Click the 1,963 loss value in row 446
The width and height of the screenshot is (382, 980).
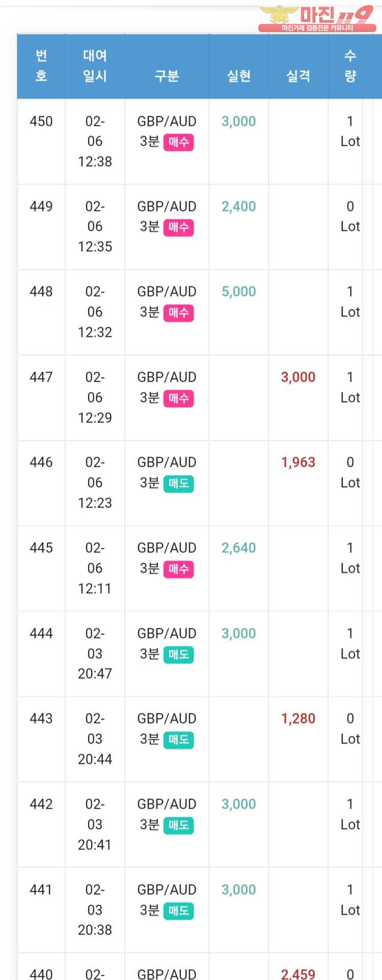click(298, 462)
